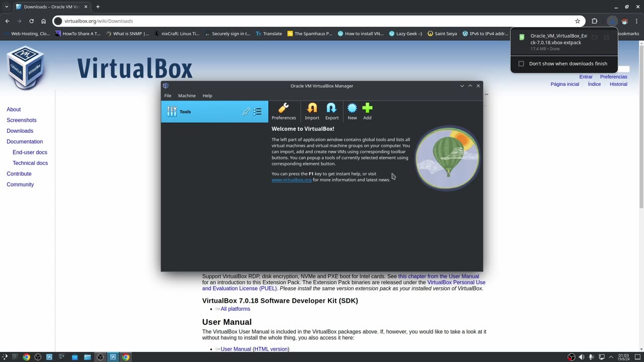
Task: Click the pin icon beside Tools
Action: point(246,112)
